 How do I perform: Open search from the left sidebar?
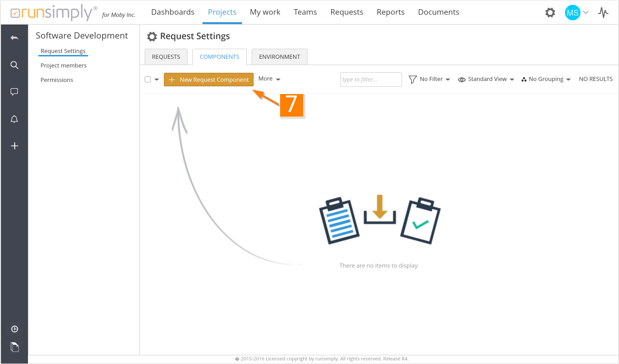click(x=14, y=65)
